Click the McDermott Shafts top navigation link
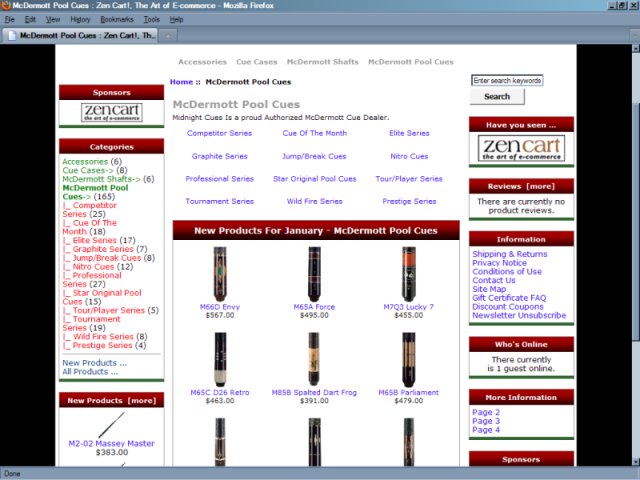 tap(322, 62)
